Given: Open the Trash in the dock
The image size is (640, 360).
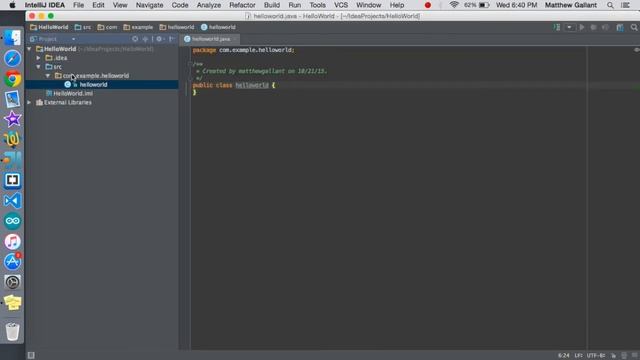Looking at the screenshot, I should click(12, 331).
